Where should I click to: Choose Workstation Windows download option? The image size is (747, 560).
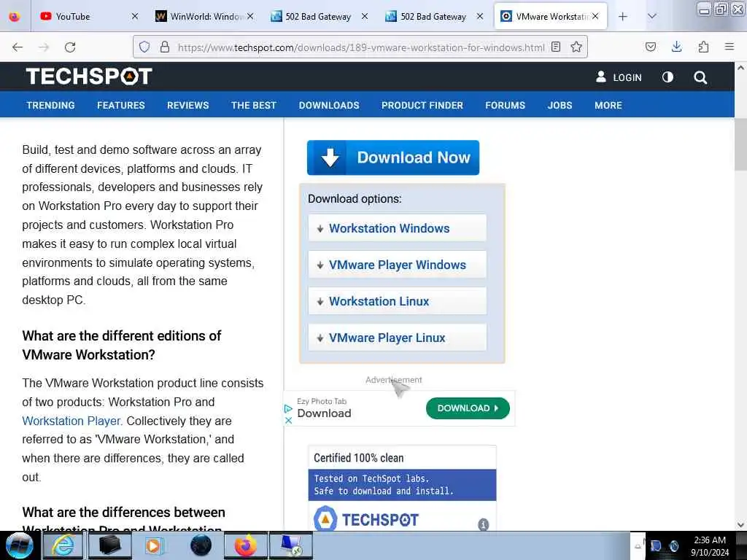tap(398, 228)
